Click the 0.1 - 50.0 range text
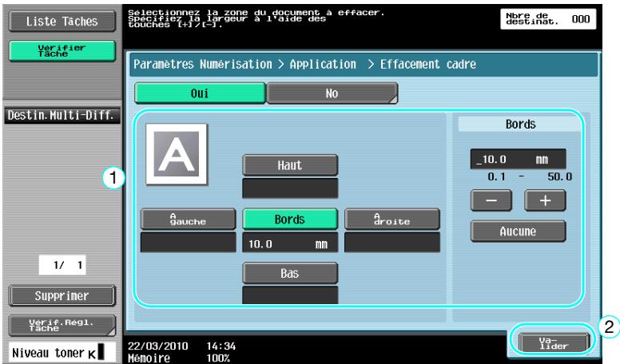The image size is (620, 364). pyautogui.click(x=530, y=176)
